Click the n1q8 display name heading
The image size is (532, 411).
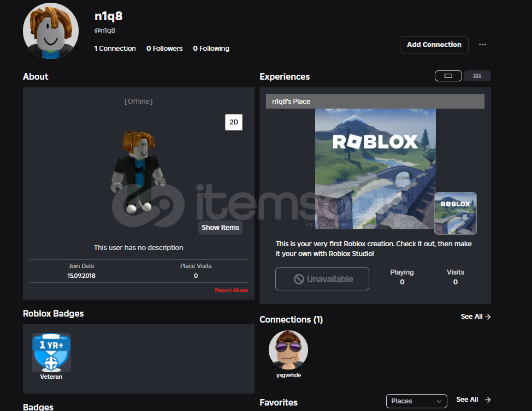(x=109, y=16)
